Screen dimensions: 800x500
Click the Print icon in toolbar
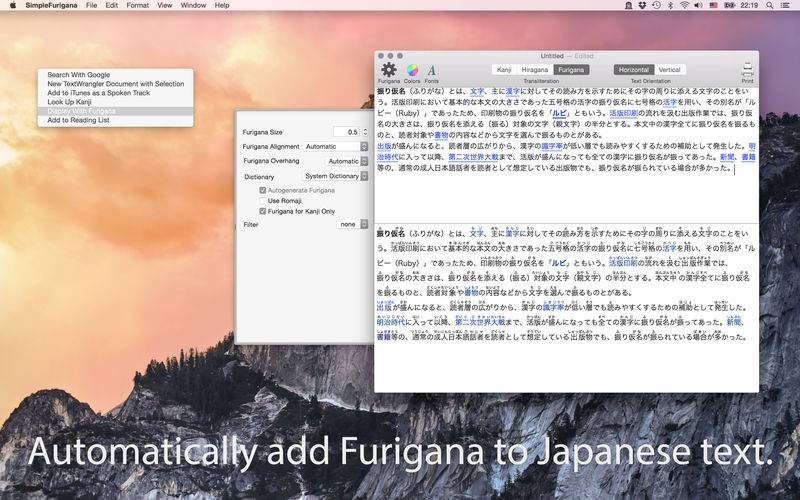pos(747,69)
